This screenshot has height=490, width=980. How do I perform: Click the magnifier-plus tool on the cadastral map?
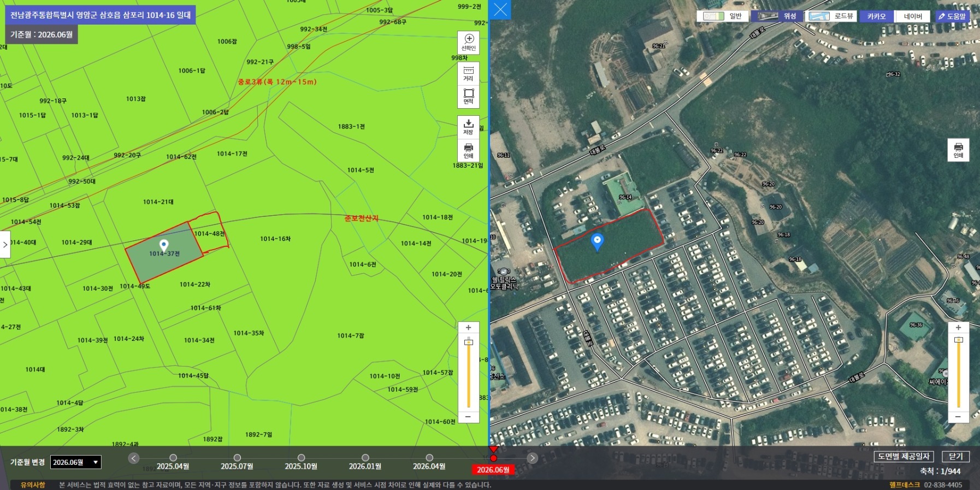coord(469,43)
